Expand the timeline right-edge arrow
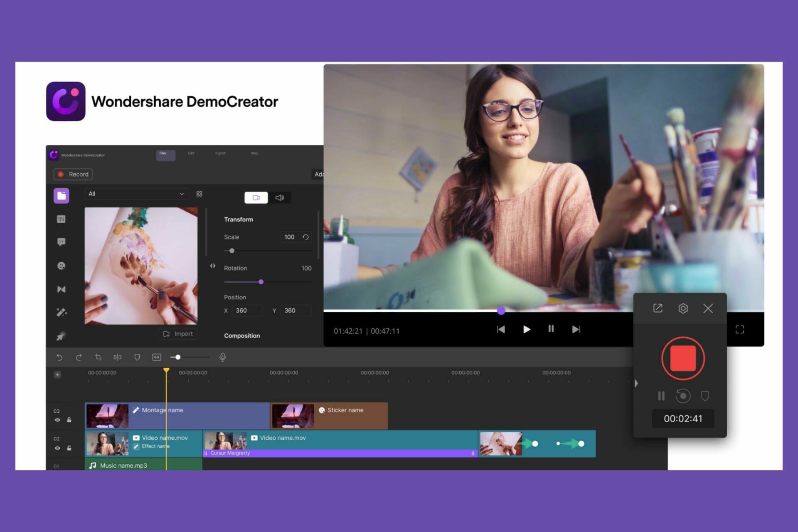The width and height of the screenshot is (798, 532). [636, 383]
